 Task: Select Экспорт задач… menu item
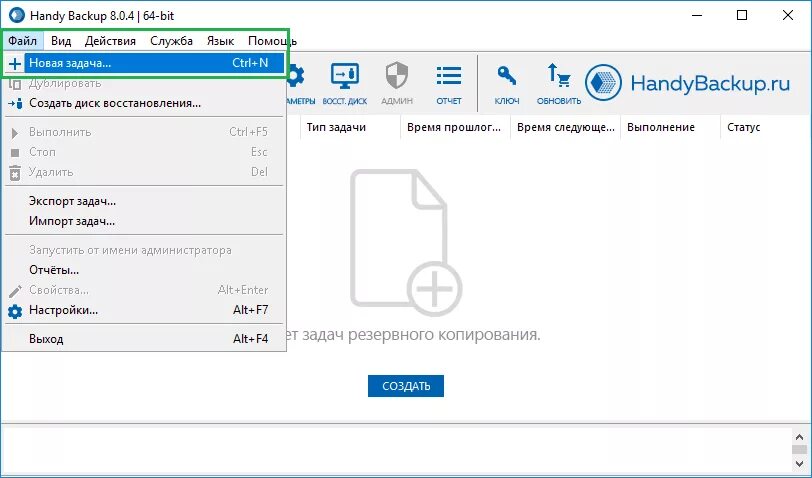pyautogui.click(x=144, y=201)
